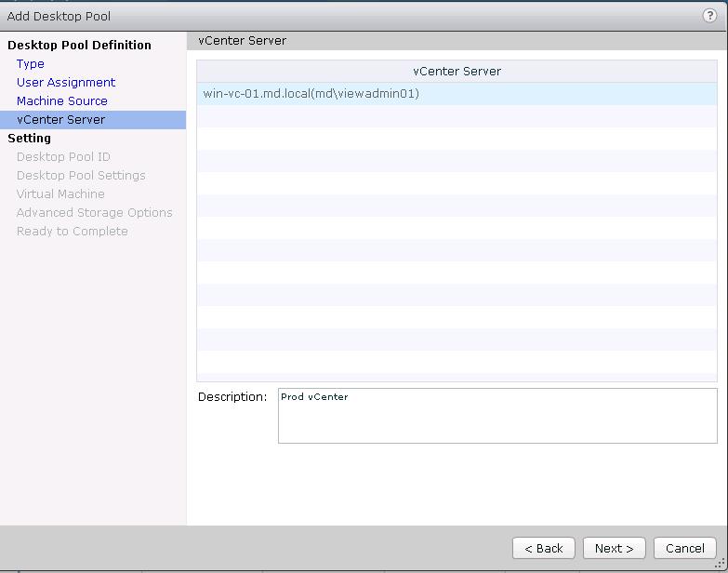Screen dimensions: 728x573
Task: Cancel the Add Desktop Pool wizard
Action: tap(684, 548)
